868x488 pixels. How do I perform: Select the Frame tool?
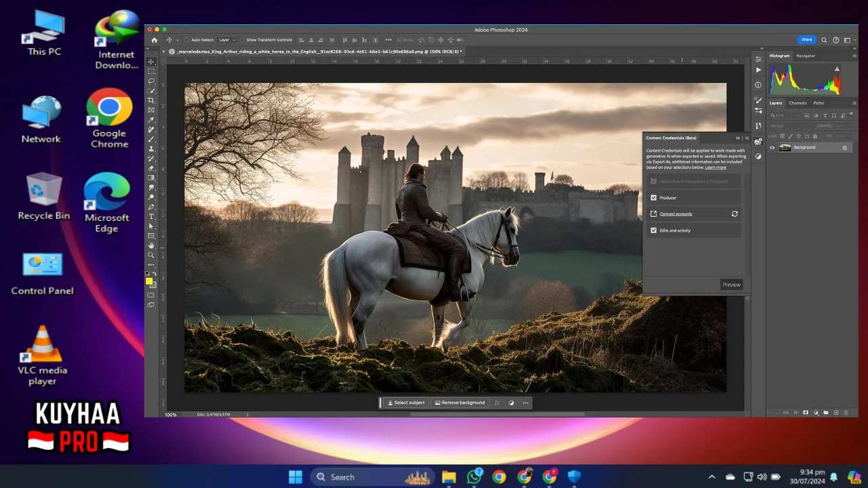click(151, 109)
